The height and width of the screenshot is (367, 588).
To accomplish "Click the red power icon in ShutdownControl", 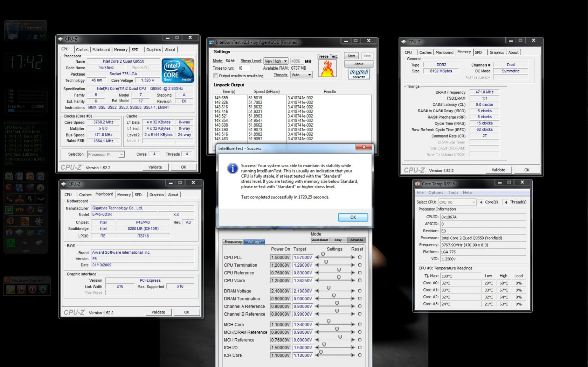I will [33, 290].
